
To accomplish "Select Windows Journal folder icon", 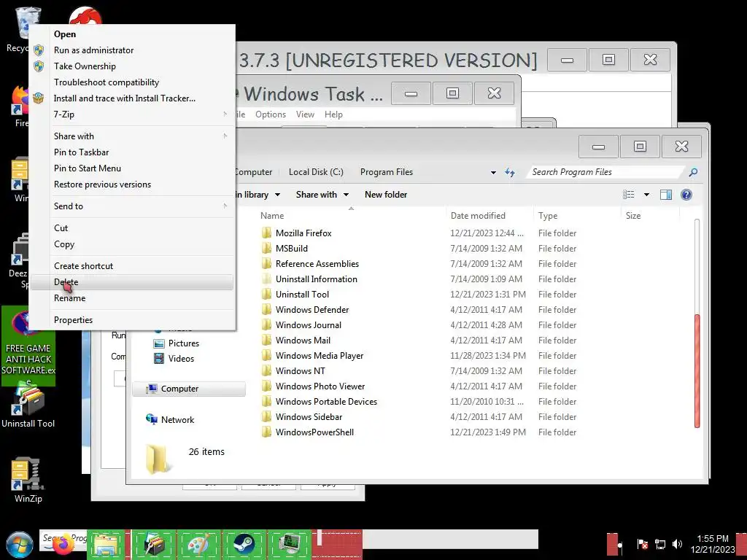I will click(x=267, y=324).
